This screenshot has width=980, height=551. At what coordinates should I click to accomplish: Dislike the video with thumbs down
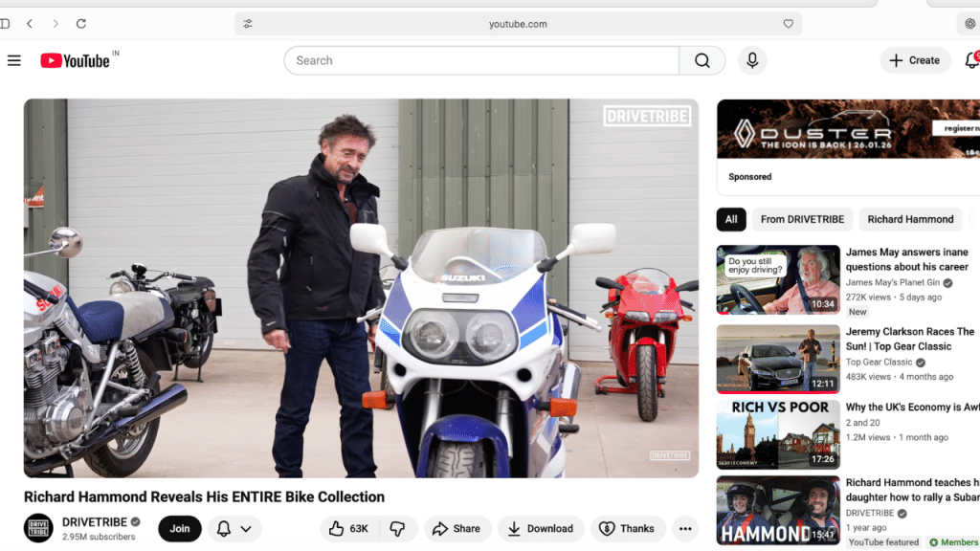(398, 528)
